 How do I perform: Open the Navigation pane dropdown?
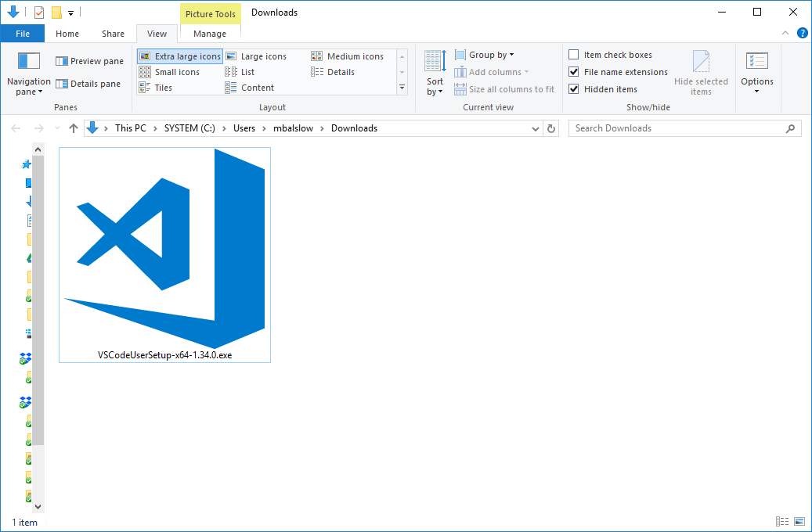[x=28, y=76]
